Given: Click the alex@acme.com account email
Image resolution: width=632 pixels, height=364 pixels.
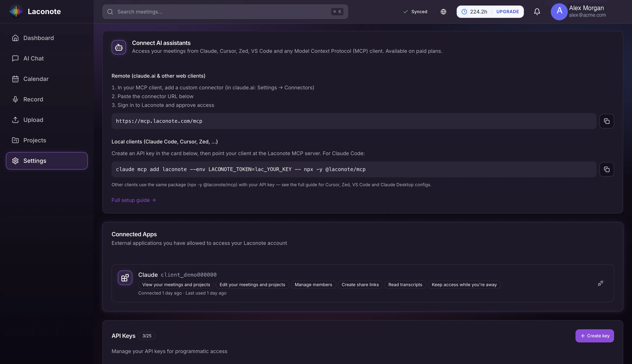Looking at the screenshot, I should tap(587, 15).
